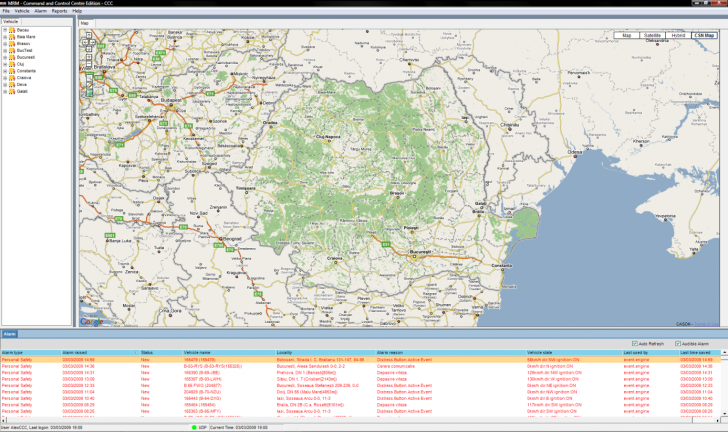
Task: Expand the Constanta tree node
Action: tap(5, 71)
